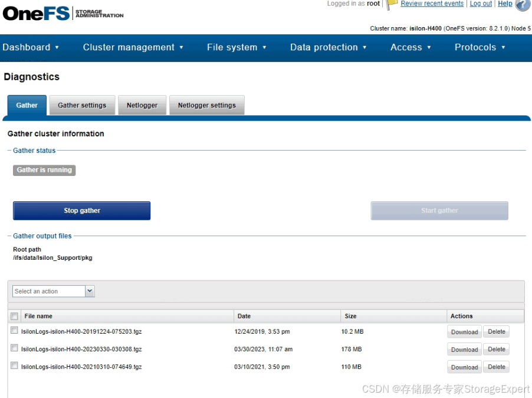Download the 20230330-030308 log file
This screenshot has height=398, width=532.
click(x=464, y=350)
